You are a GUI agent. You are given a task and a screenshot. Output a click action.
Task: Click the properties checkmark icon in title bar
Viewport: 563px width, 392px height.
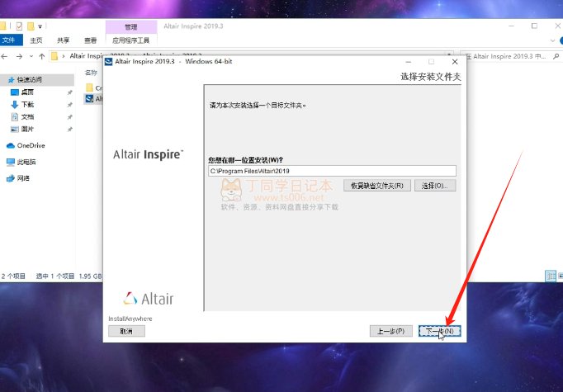(19, 26)
